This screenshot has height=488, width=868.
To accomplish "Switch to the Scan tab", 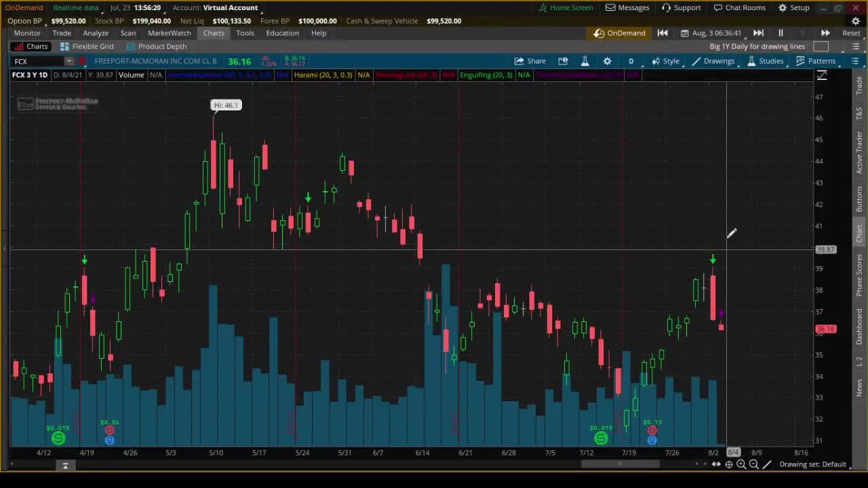I will (128, 33).
